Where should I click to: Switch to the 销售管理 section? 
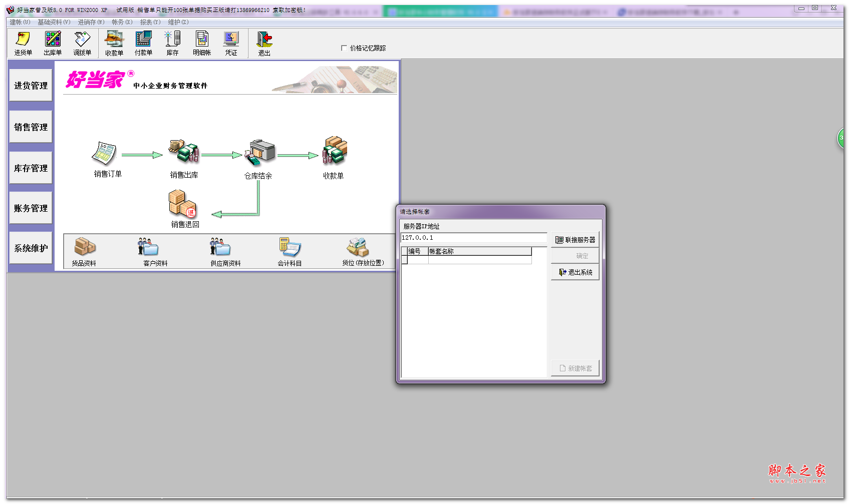[x=31, y=127]
